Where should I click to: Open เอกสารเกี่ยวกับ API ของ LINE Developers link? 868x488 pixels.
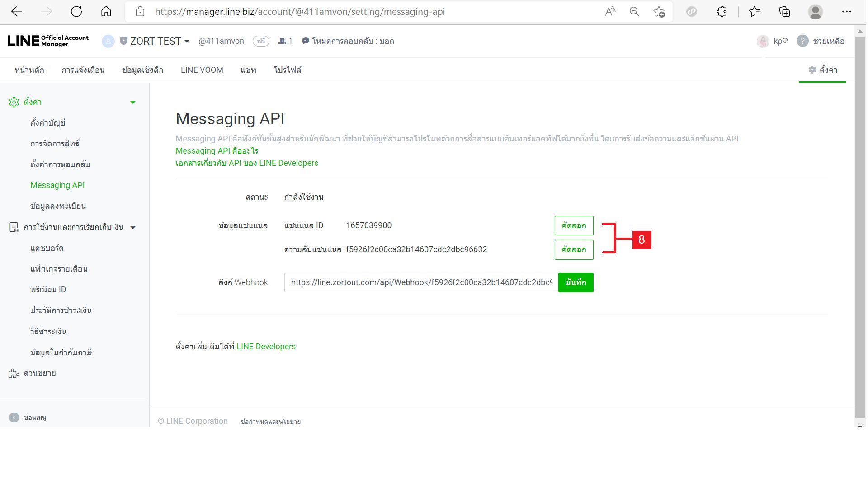click(x=247, y=163)
